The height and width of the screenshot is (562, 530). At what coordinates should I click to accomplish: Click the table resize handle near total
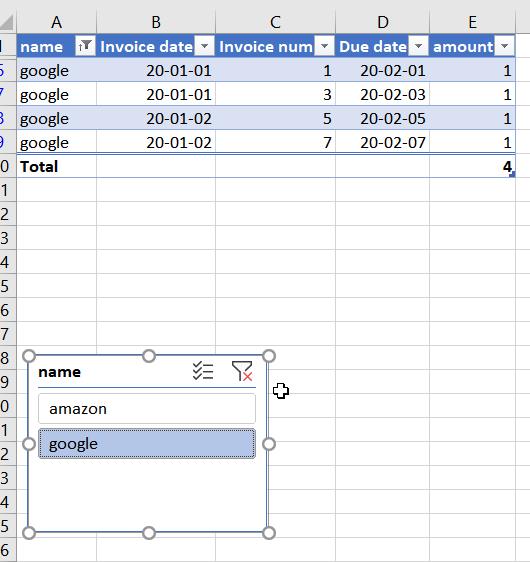coord(512,174)
